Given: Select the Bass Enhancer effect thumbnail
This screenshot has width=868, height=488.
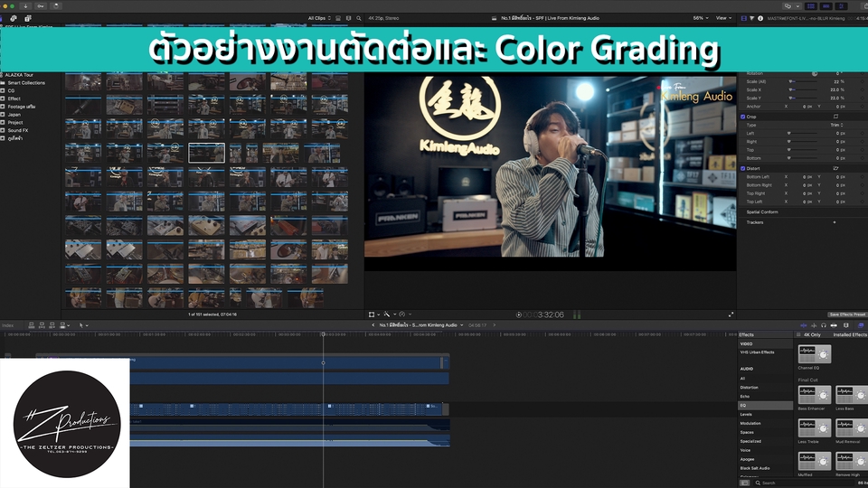Looking at the screenshot, I should [x=815, y=395].
